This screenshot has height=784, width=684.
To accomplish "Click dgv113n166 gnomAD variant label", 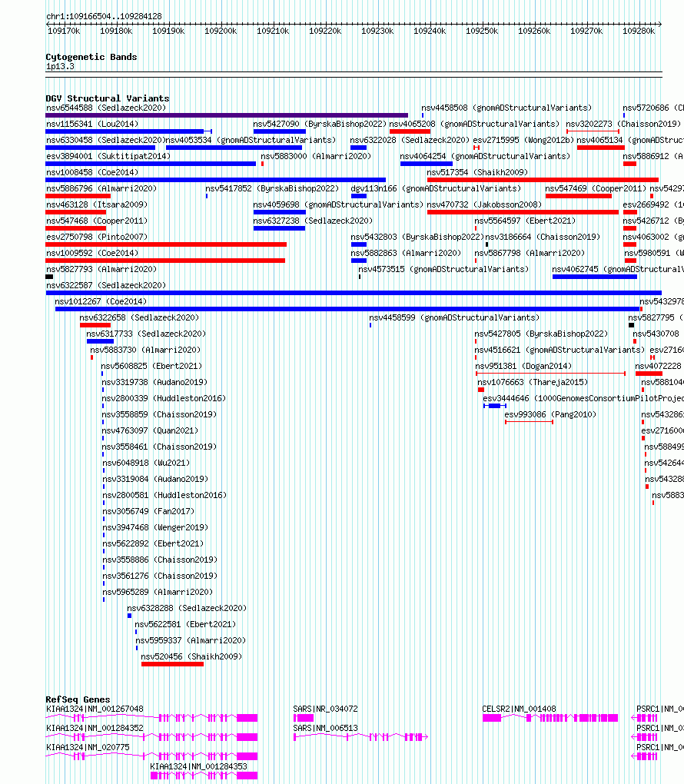I will pos(436,188).
